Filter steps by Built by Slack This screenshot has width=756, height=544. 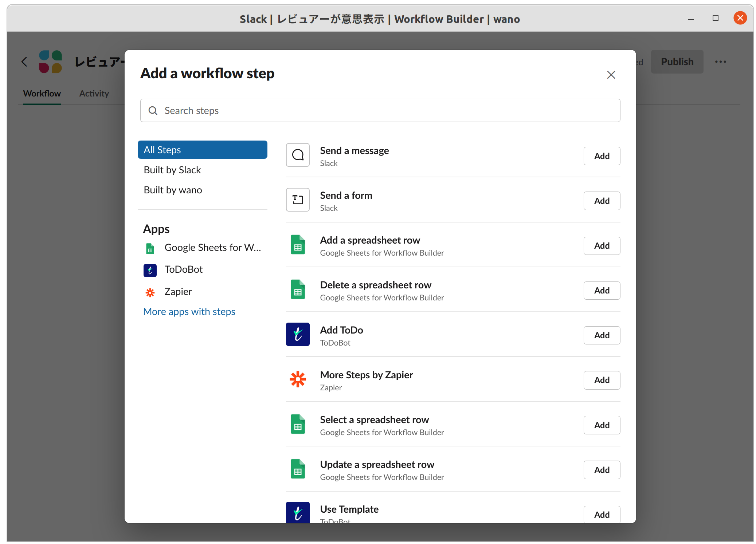point(172,170)
